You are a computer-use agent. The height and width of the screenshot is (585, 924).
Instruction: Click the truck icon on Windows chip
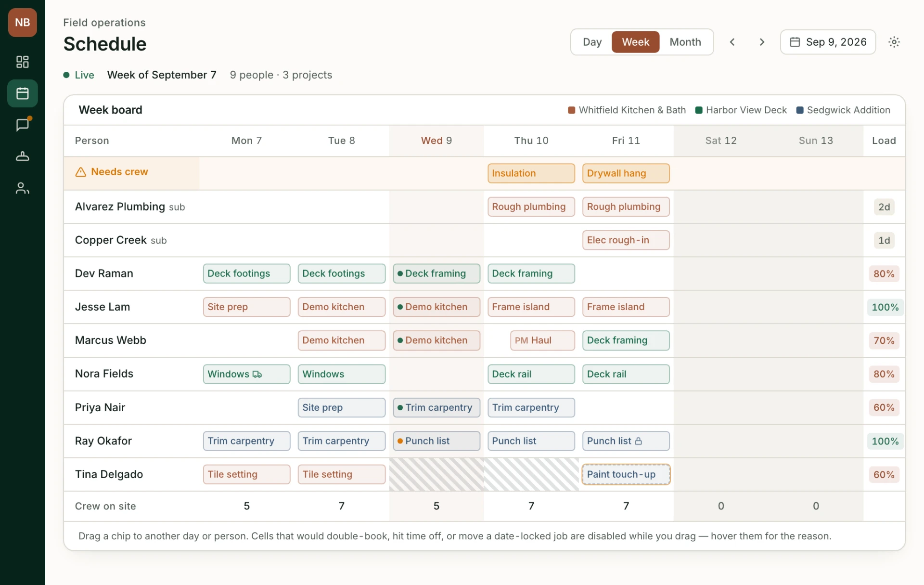pyautogui.click(x=257, y=374)
